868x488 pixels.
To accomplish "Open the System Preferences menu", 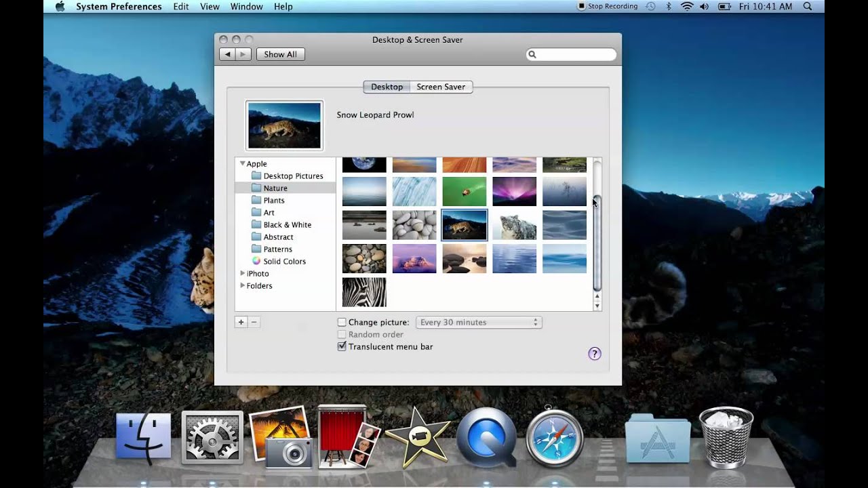I will [x=119, y=7].
